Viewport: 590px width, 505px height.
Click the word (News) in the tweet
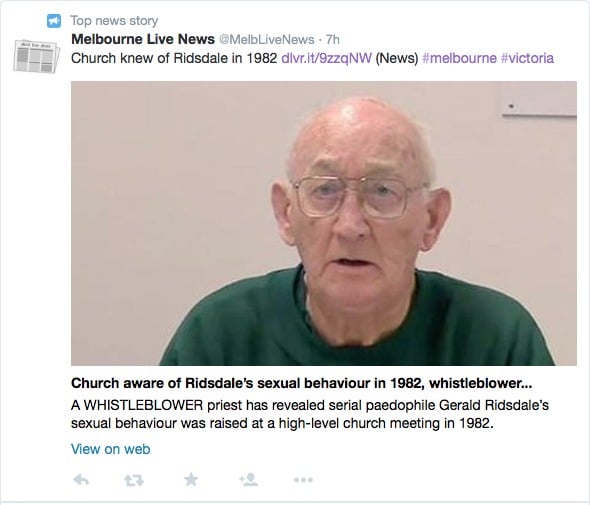[397, 59]
